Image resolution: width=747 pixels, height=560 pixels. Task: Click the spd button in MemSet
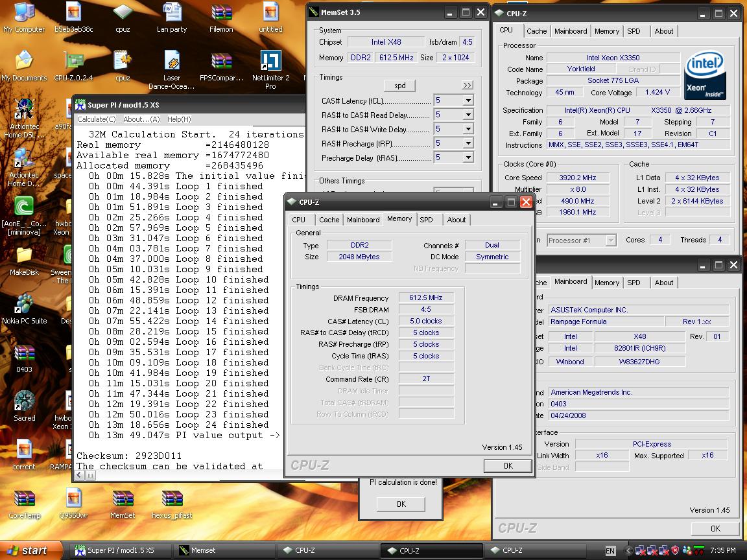[x=399, y=86]
